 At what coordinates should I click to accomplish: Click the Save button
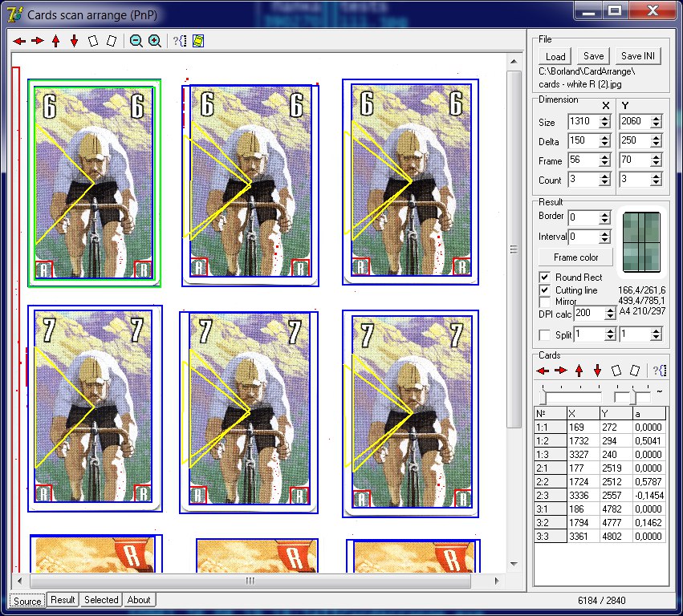point(593,56)
